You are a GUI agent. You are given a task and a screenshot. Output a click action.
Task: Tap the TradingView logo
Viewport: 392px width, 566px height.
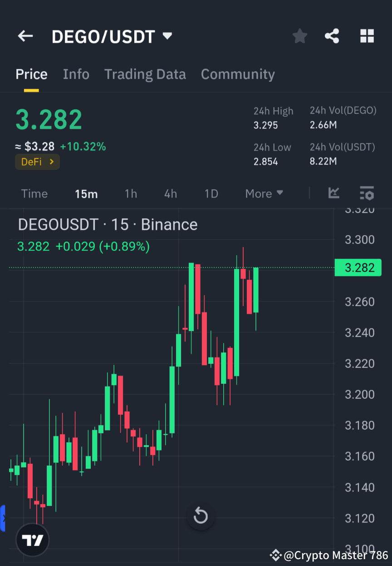32,539
